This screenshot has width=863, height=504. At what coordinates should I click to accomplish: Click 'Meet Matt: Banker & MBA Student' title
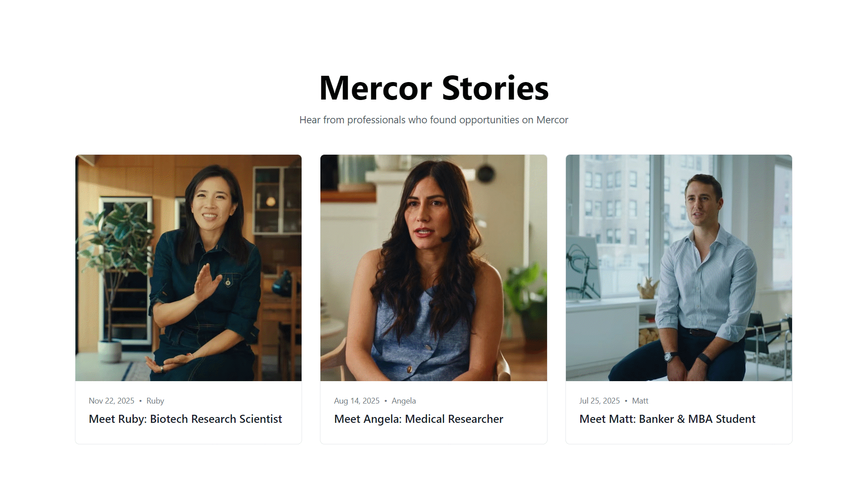pyautogui.click(x=667, y=419)
